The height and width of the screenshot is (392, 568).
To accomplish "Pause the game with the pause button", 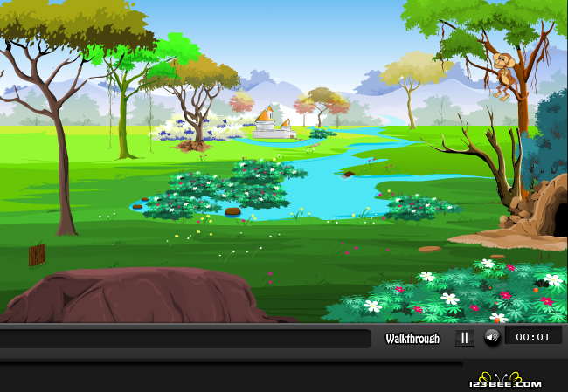I will click(465, 338).
